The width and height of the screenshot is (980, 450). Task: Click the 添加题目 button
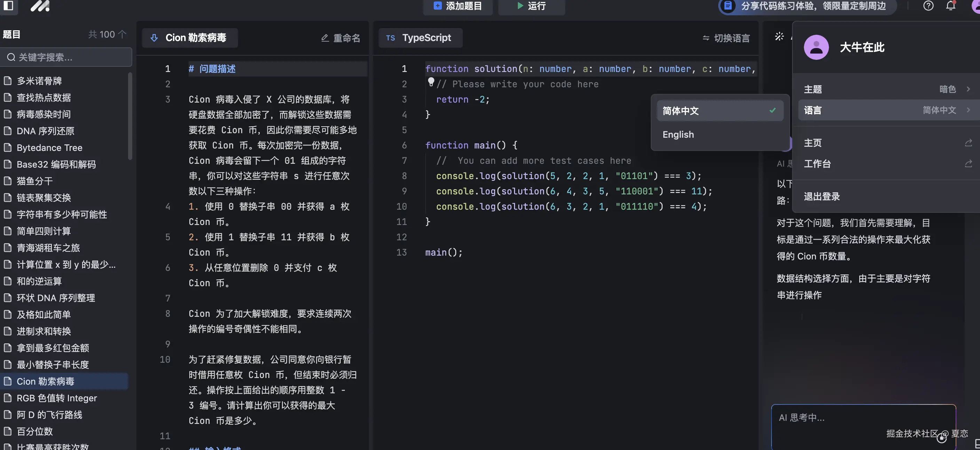click(x=458, y=6)
